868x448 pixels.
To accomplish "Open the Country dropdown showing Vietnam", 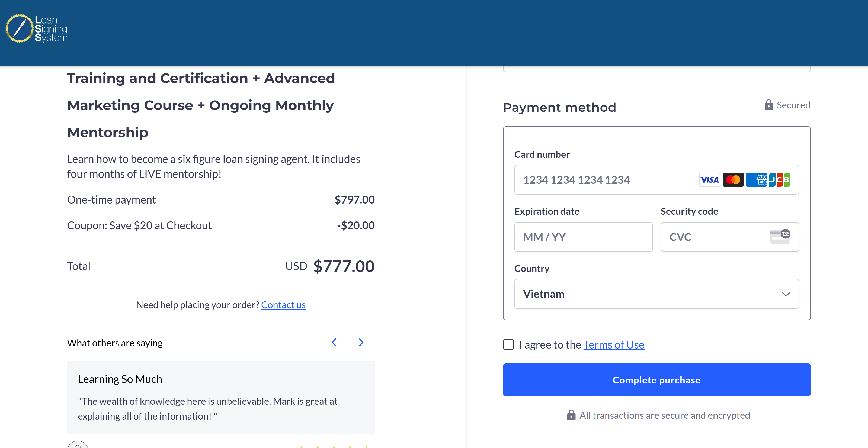I will [656, 294].
